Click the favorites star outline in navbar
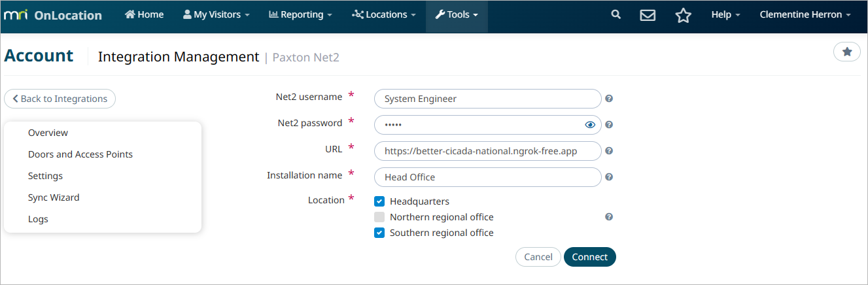This screenshot has height=285, width=868. [x=684, y=15]
